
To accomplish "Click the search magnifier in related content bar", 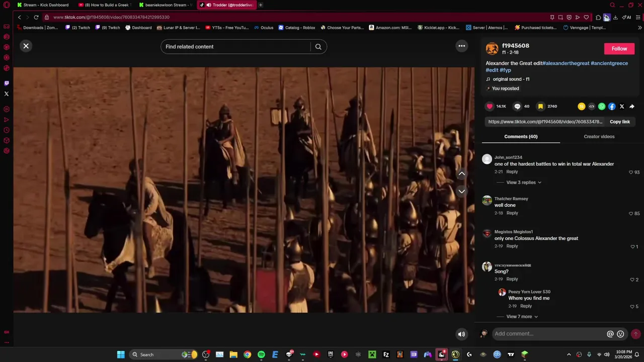I will (318, 47).
